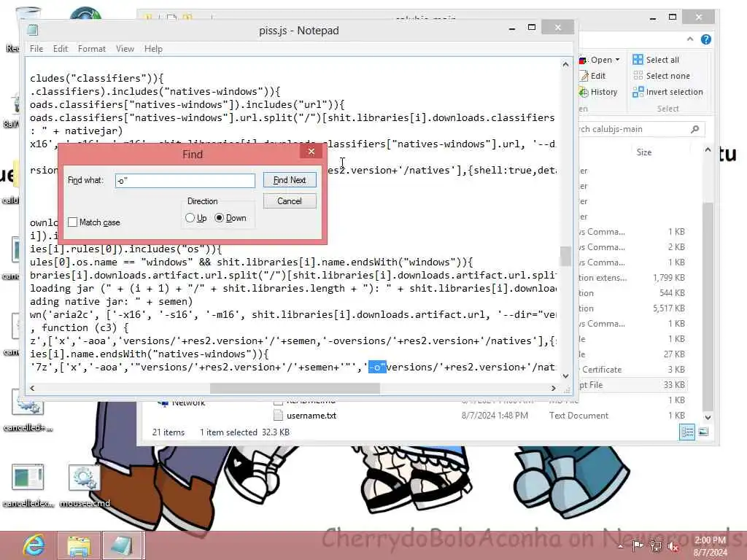This screenshot has width=747, height=560.
Task: Switch Explorer to details view icon
Action: coord(687,432)
